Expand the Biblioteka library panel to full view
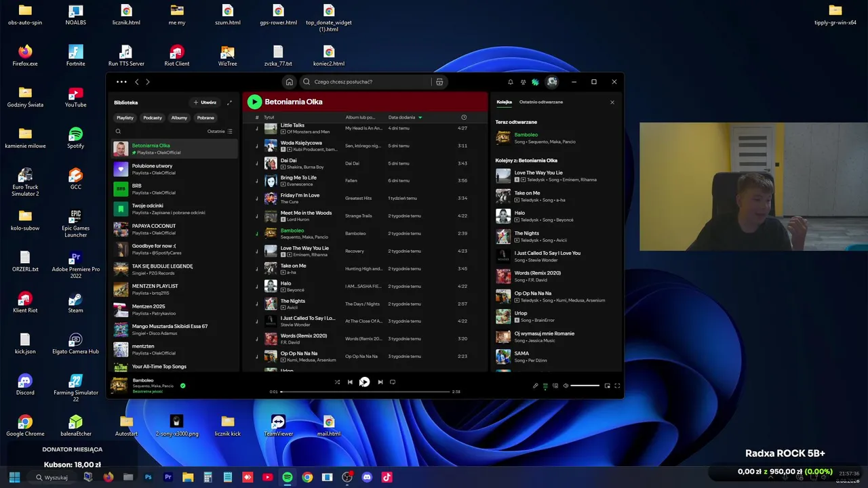 (x=229, y=102)
